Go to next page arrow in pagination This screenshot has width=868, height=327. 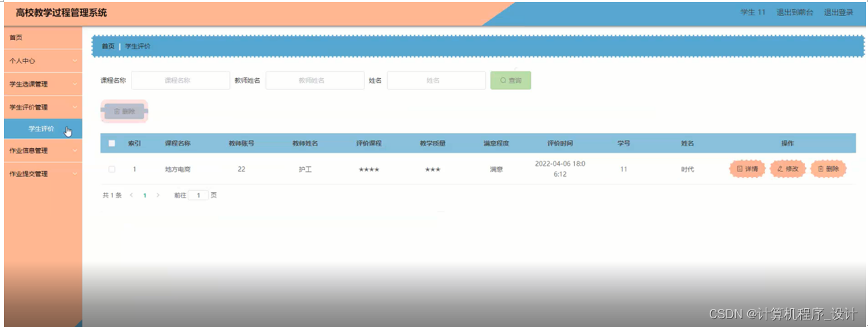[x=158, y=196]
